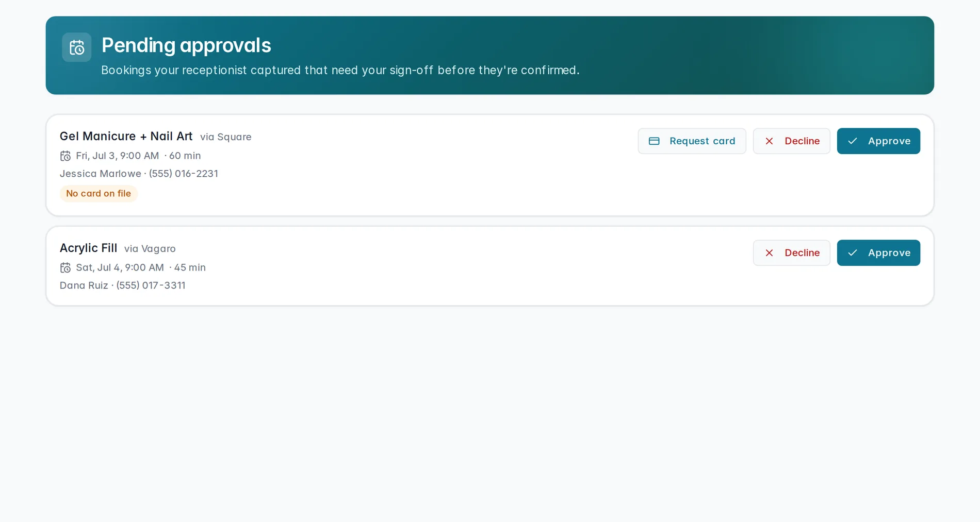
Task: Click the calendar icon beside Sat, Jul 4
Action: 66,267
